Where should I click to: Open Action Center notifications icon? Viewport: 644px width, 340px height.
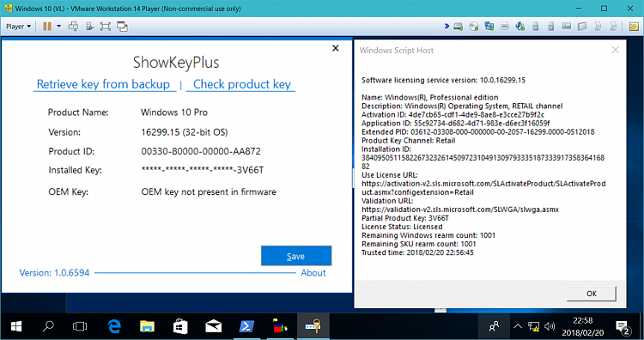coord(623,327)
